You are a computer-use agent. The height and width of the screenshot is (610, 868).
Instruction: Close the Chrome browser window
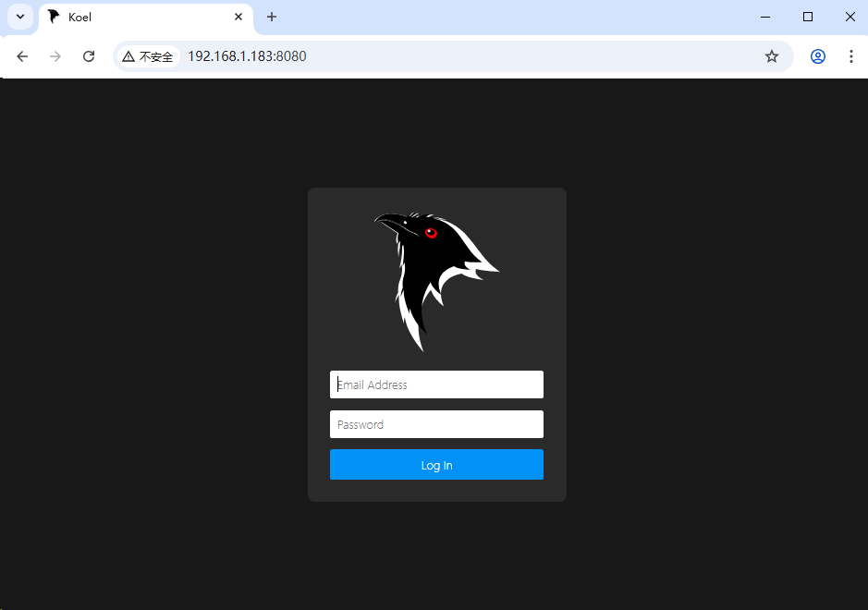[850, 17]
